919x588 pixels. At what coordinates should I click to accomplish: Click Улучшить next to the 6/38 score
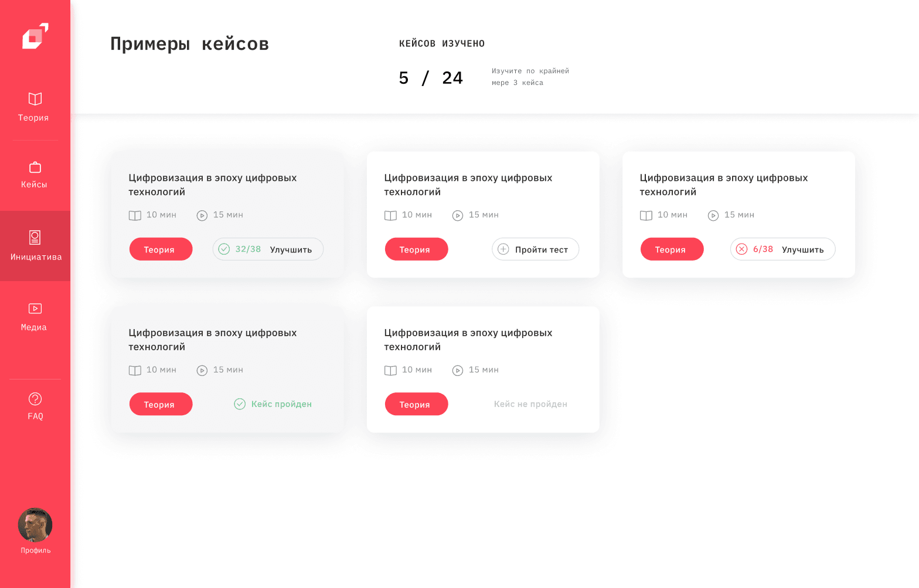coord(802,250)
